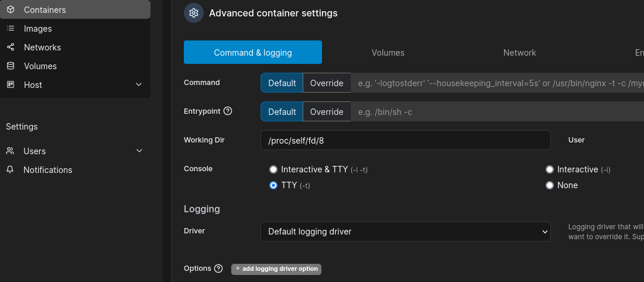Click the Users people icon
Viewport: 644px width, 282px height.
[x=10, y=151]
